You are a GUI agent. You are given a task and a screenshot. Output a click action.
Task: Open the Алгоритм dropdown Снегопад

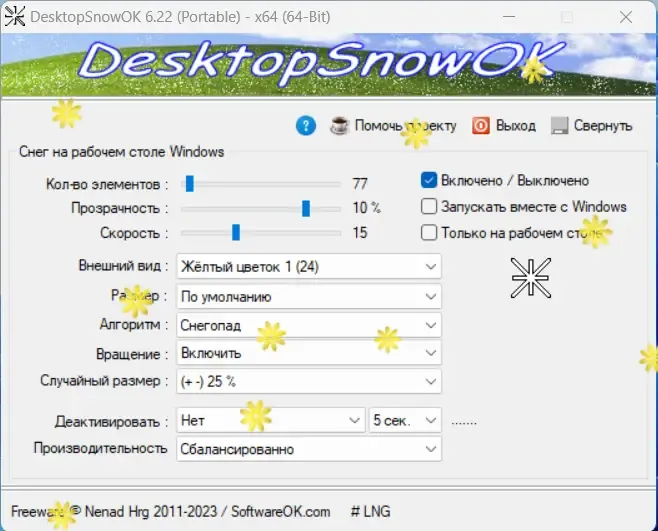pos(309,325)
